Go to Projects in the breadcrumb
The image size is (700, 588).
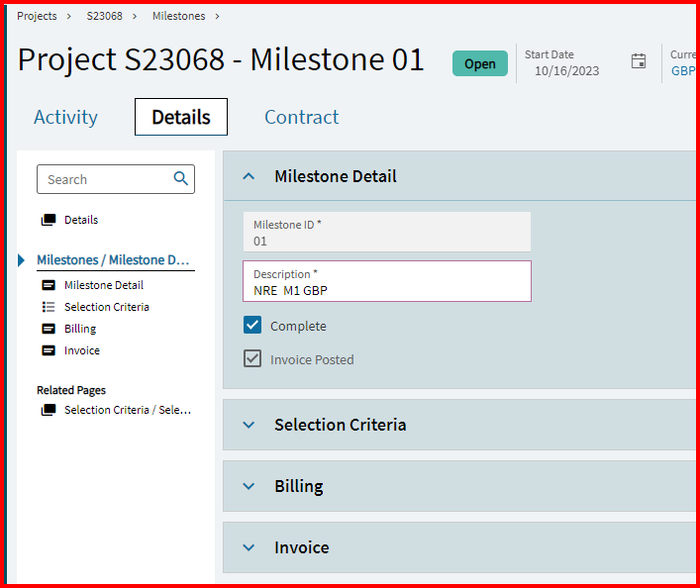point(37,16)
